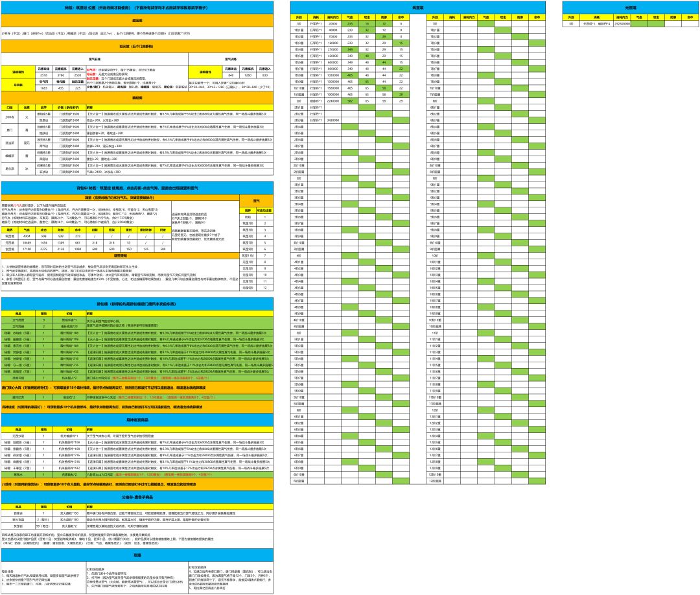Viewport: 700px width, 595px height.
Task: Click the cost cell 600000
Action: pyautogui.click(x=333, y=62)
